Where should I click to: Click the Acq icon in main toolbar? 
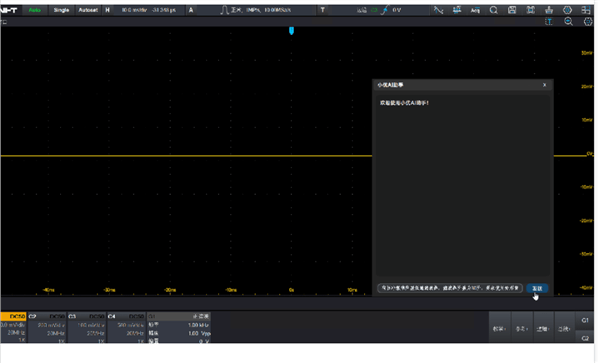pos(475,10)
